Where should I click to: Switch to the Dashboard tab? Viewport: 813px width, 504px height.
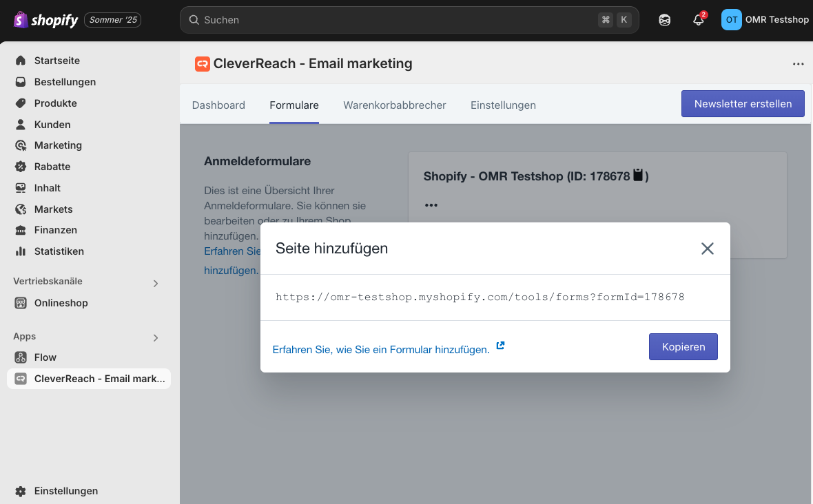click(218, 105)
